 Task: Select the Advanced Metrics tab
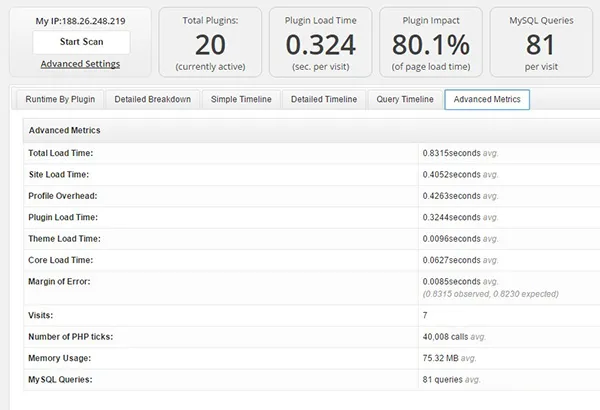[487, 100]
